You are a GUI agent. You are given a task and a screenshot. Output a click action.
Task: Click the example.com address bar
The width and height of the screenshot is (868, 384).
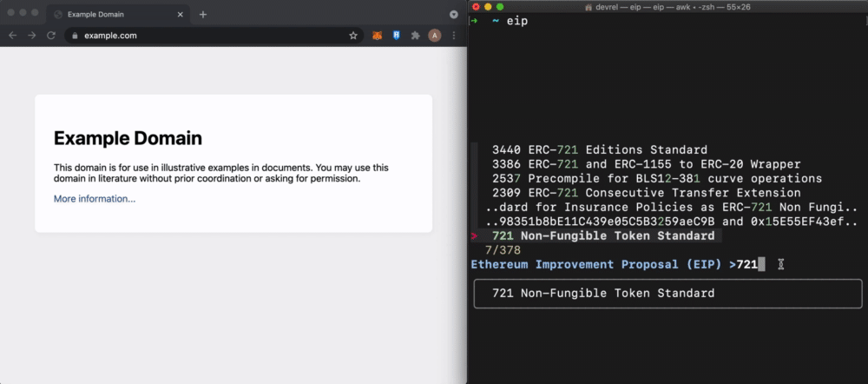tap(214, 36)
